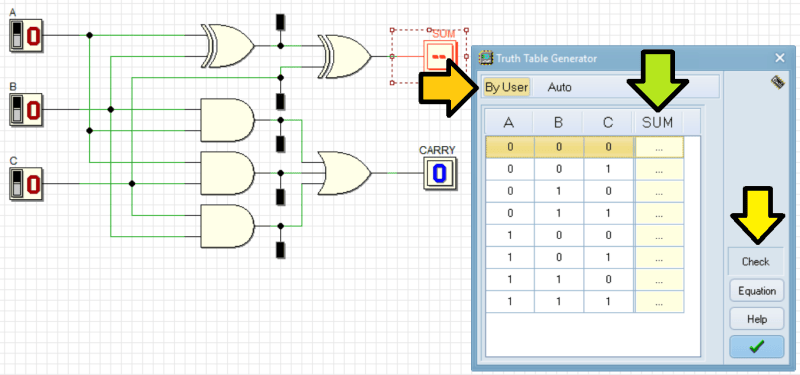
Task: Select the probe above the first XOR output
Action: [280, 22]
